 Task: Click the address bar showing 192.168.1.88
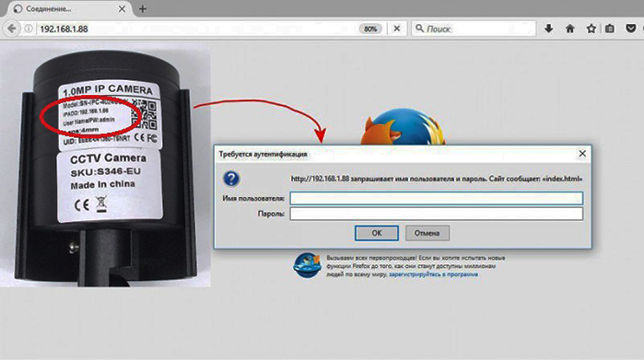click(197, 29)
